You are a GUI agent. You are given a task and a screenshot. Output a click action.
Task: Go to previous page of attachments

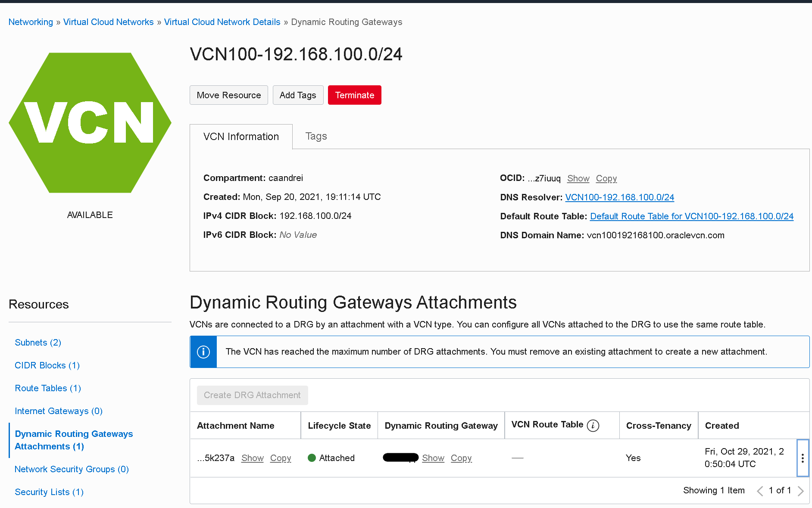pos(760,491)
